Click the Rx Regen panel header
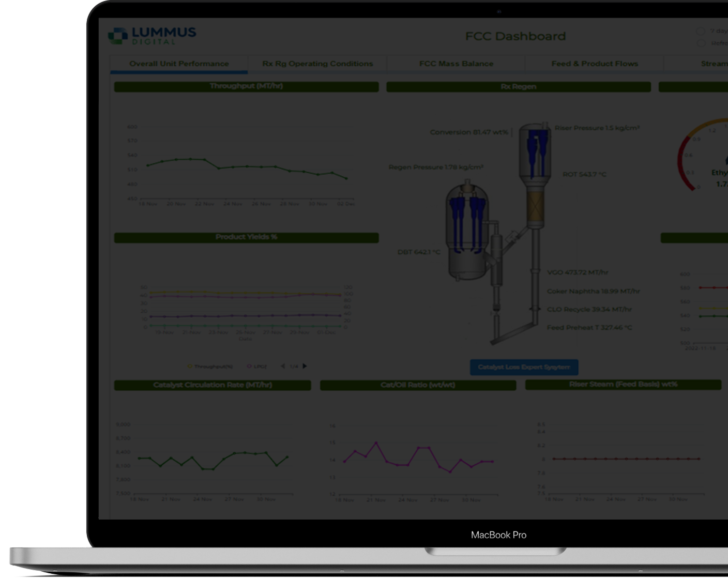This screenshot has height=579, width=728. (519, 87)
